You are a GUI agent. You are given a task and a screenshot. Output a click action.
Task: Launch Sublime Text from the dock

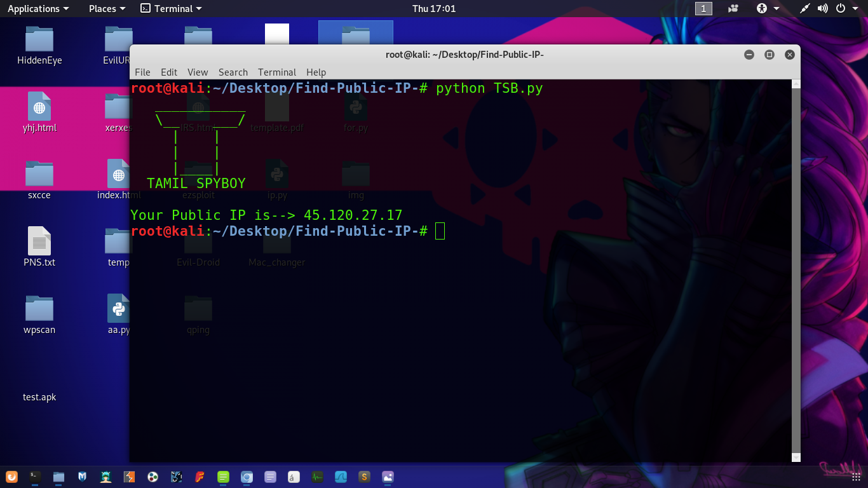click(x=364, y=477)
